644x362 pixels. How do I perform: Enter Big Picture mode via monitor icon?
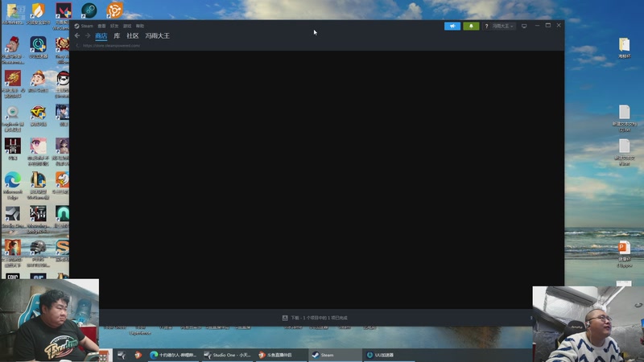tap(524, 26)
